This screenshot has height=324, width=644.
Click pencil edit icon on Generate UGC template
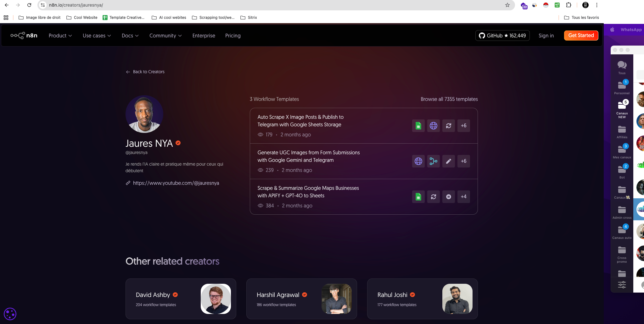(x=449, y=161)
